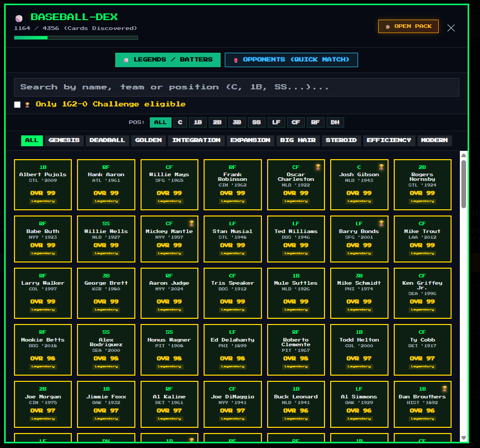This screenshot has height=448, width=480.
Task: Click trophy icon on Dan Brouthers card
Action: [x=444, y=389]
